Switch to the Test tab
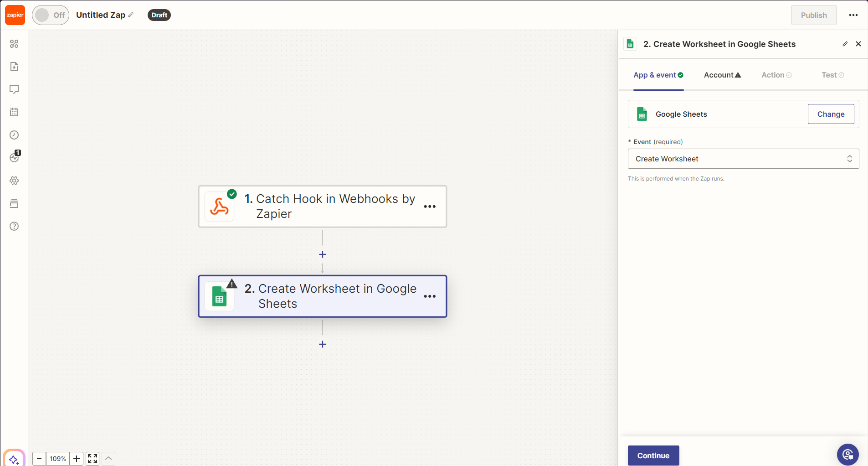The width and height of the screenshot is (868, 466). click(832, 75)
